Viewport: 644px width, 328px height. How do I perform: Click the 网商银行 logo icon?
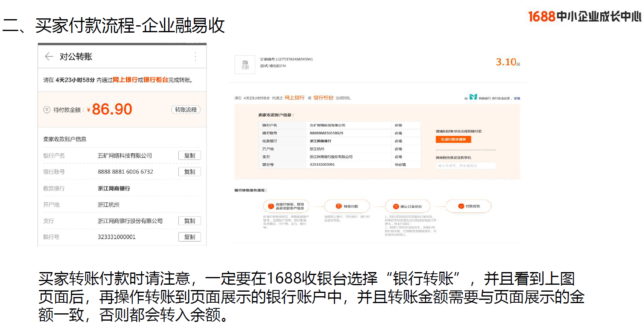click(x=473, y=97)
